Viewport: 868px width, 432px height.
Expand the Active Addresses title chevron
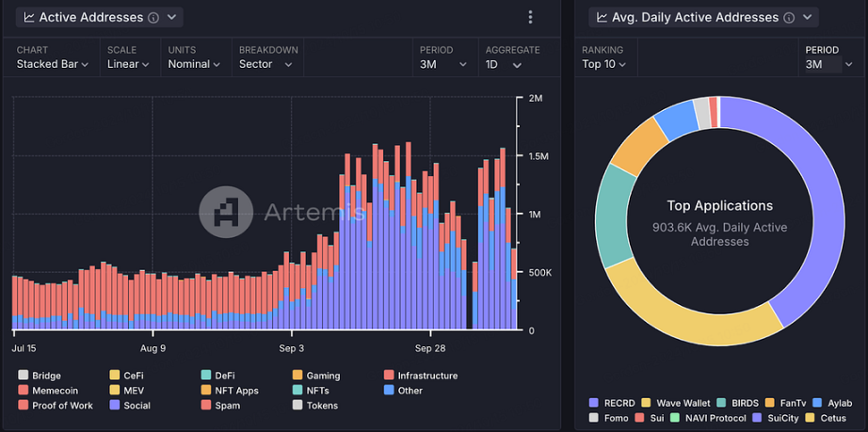(x=171, y=17)
